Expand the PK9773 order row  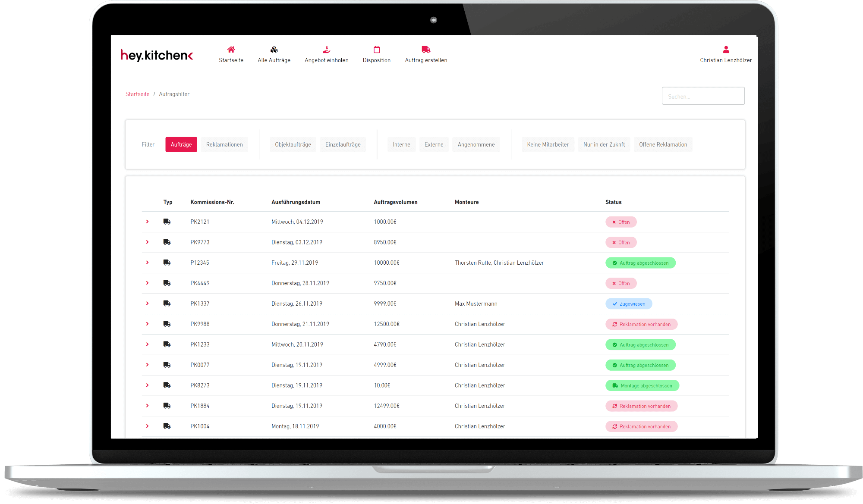pos(147,242)
